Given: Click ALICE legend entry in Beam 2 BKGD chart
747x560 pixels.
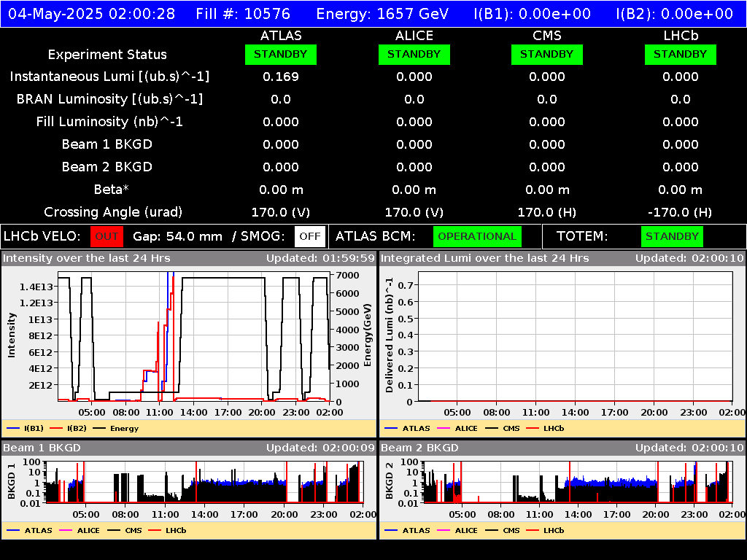Looking at the screenshot, I should click(457, 531).
